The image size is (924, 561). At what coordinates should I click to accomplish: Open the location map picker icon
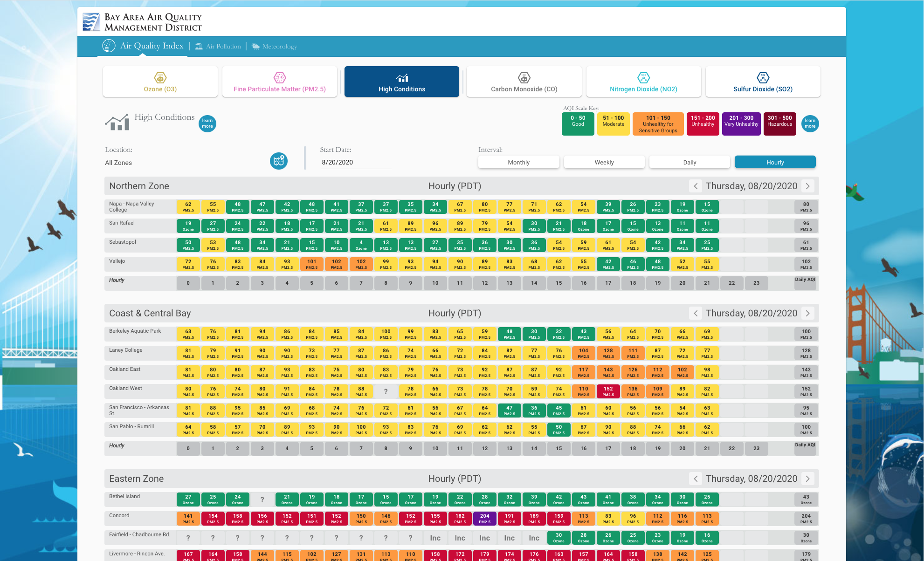click(x=279, y=161)
